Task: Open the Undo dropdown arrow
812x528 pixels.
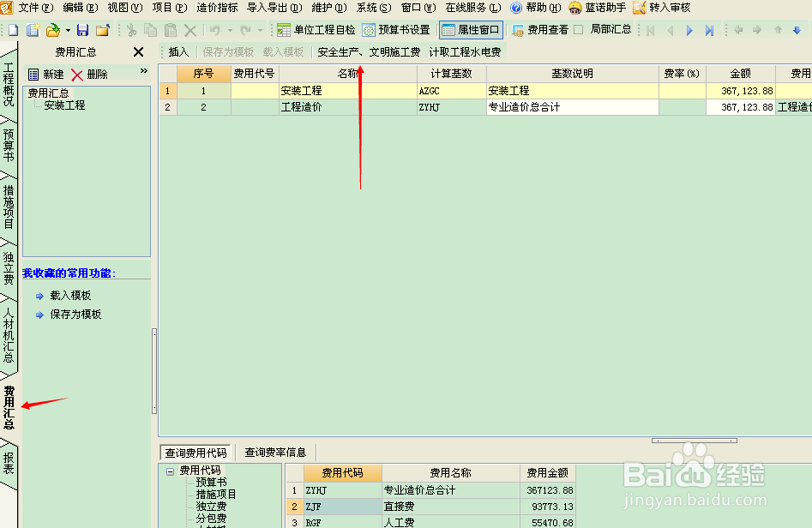Action: coord(230,28)
